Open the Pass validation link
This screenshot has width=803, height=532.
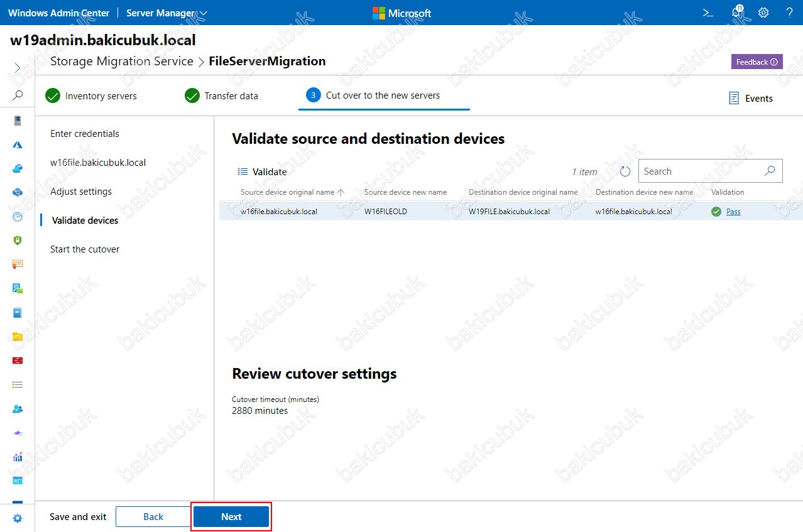point(733,212)
